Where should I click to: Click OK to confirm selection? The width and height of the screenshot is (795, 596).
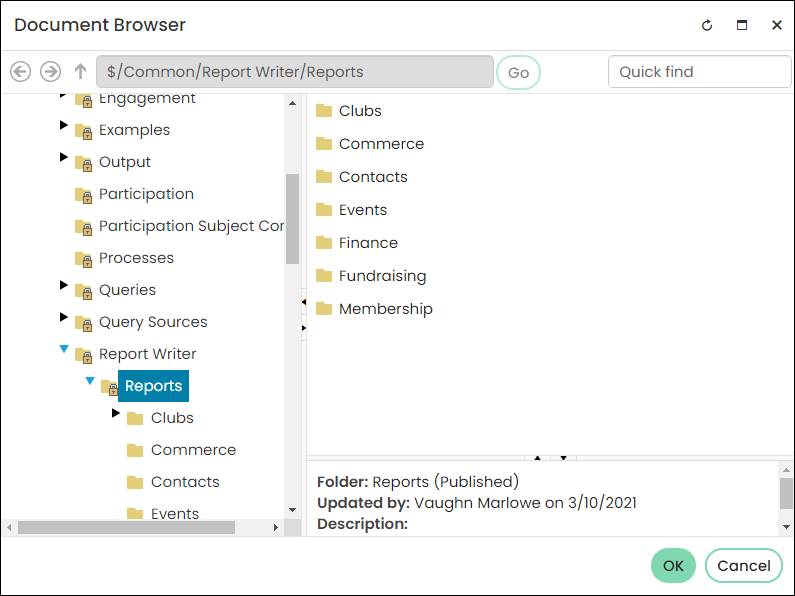673,566
